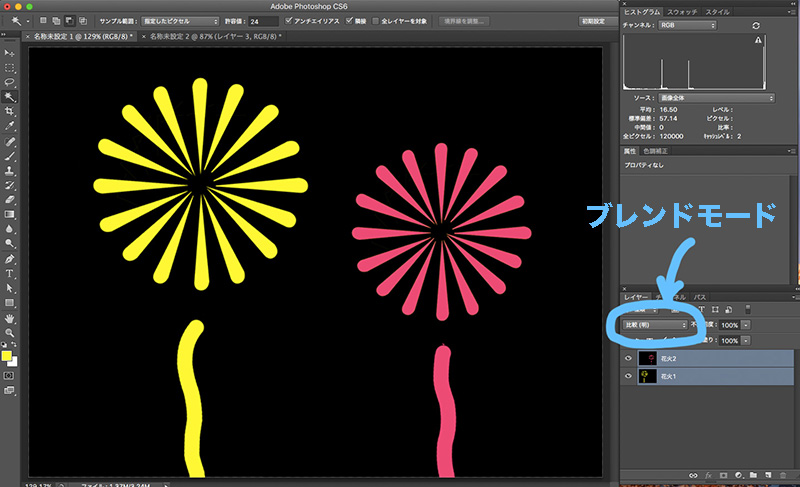Open the layer style fx menu
This screenshot has width=800, height=487.
[708, 475]
